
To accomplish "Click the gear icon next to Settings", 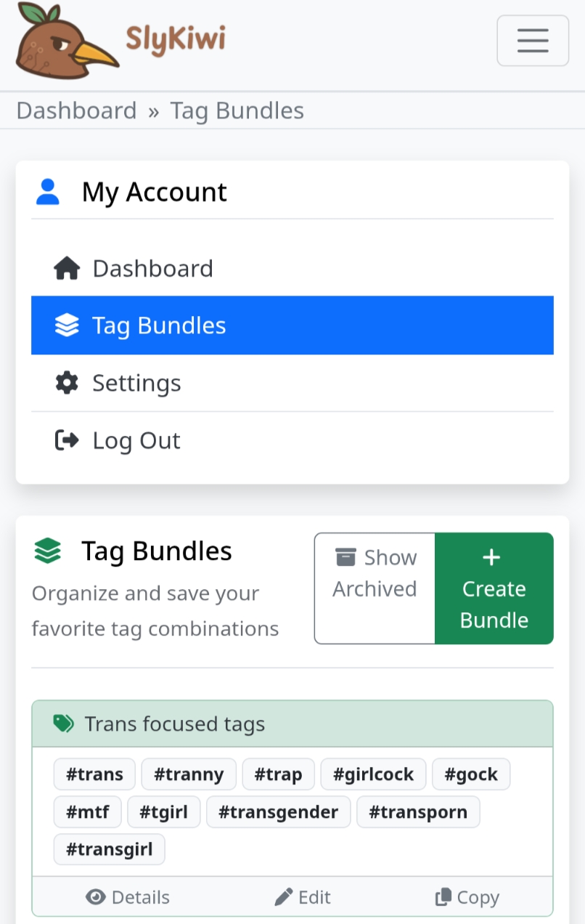I will pyautogui.click(x=67, y=383).
